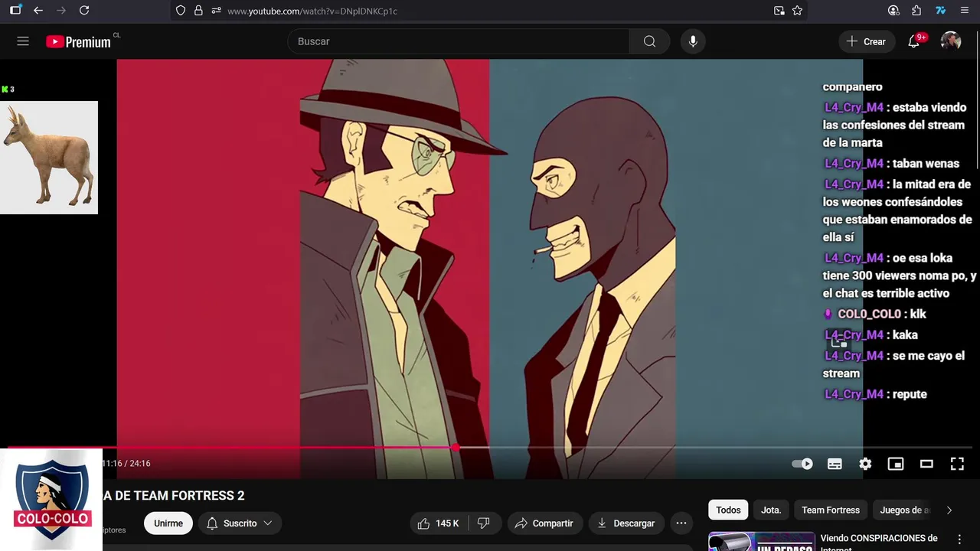Show more filter chips with arrow
This screenshot has width=980, height=551.
point(949,510)
